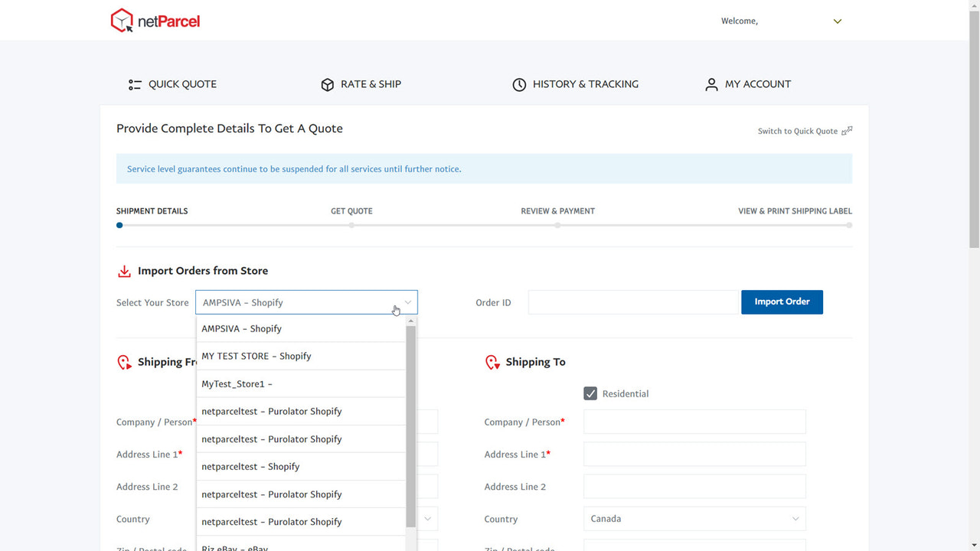Click the store dropdown list scrollbar
Image resolution: width=980 pixels, height=551 pixels.
[411, 425]
